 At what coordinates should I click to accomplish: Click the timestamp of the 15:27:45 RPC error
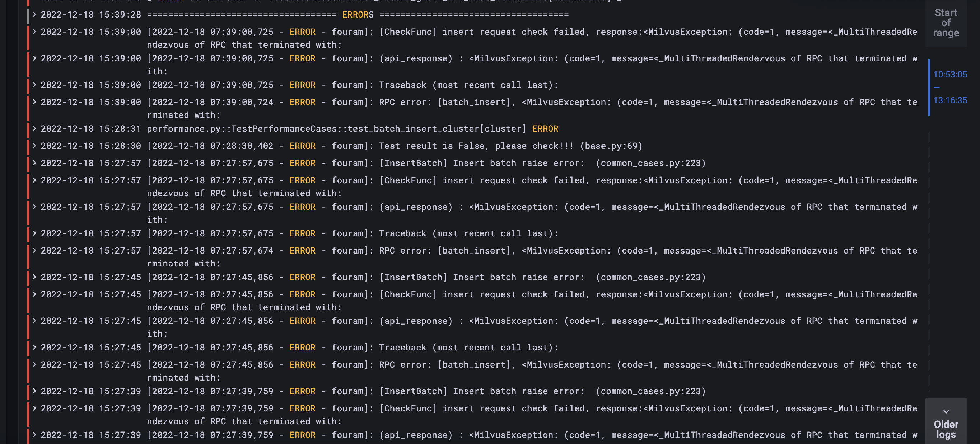click(91, 364)
